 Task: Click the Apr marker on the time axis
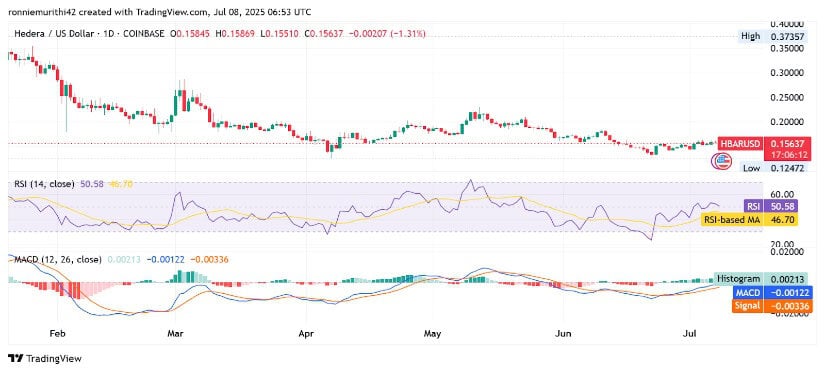pyautogui.click(x=306, y=334)
